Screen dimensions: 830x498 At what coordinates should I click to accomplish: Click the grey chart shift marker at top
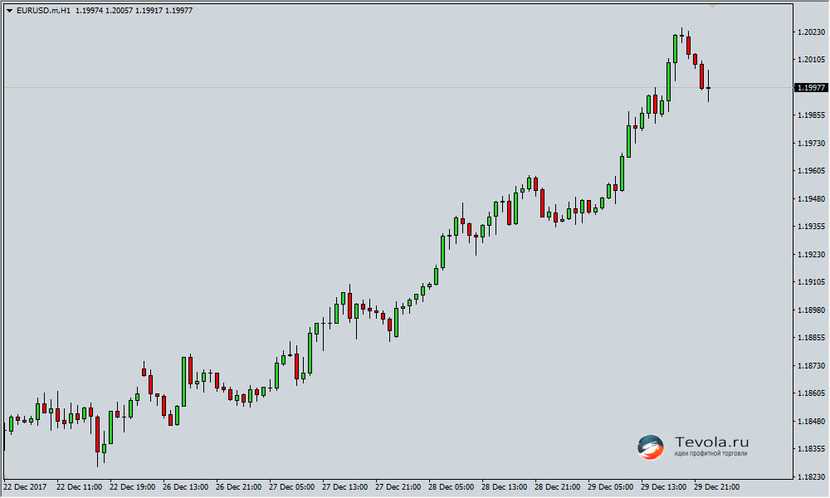pyautogui.click(x=714, y=5)
